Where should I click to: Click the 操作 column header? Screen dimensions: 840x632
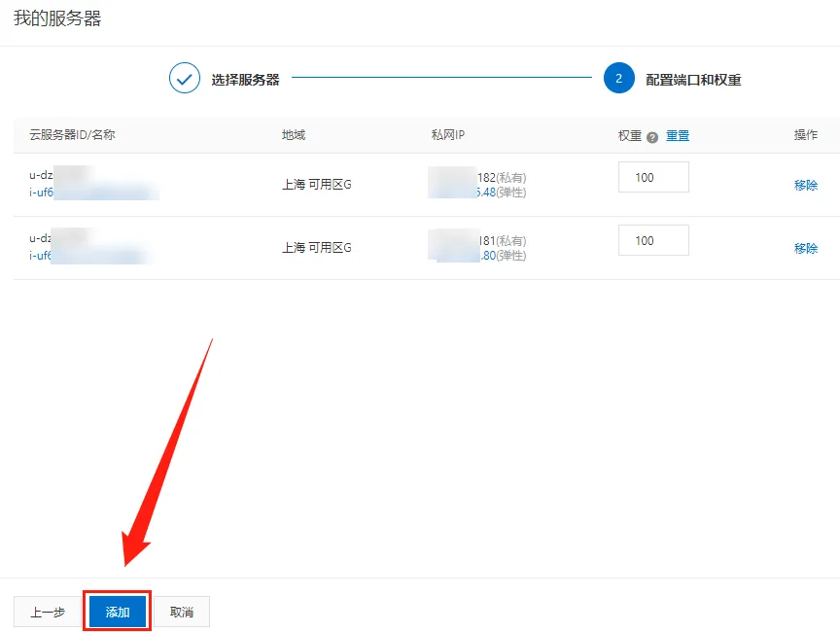tap(806, 135)
